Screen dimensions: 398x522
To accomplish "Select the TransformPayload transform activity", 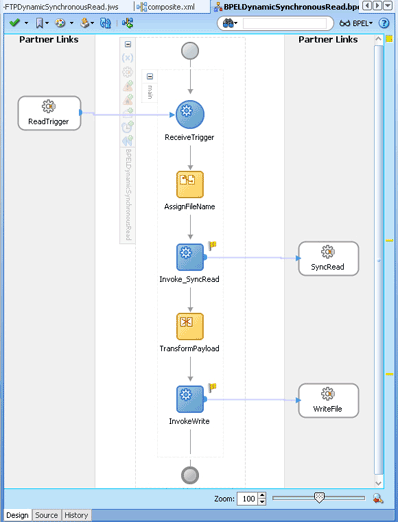I will [190, 326].
